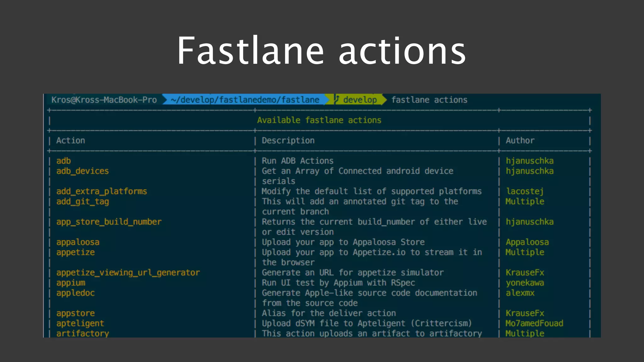Viewport: 644px width, 362px height.
Task: Click 'Generate Apple-like source code documentation'
Action: coord(369,293)
